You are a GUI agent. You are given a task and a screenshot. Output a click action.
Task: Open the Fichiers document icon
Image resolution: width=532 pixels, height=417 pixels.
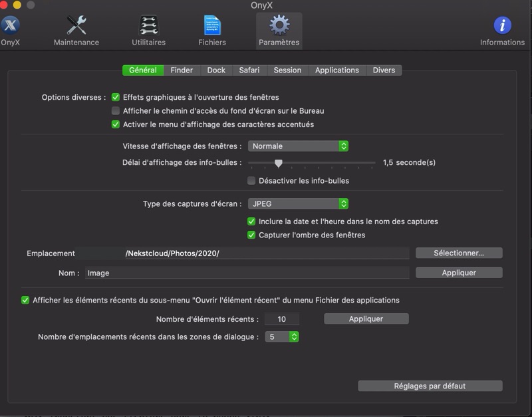pyautogui.click(x=212, y=27)
